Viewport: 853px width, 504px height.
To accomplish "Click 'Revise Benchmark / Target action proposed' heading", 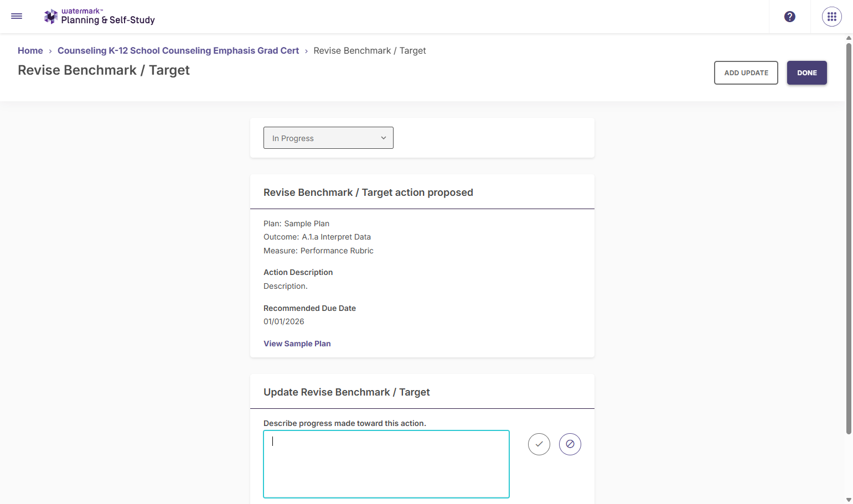I will (368, 193).
